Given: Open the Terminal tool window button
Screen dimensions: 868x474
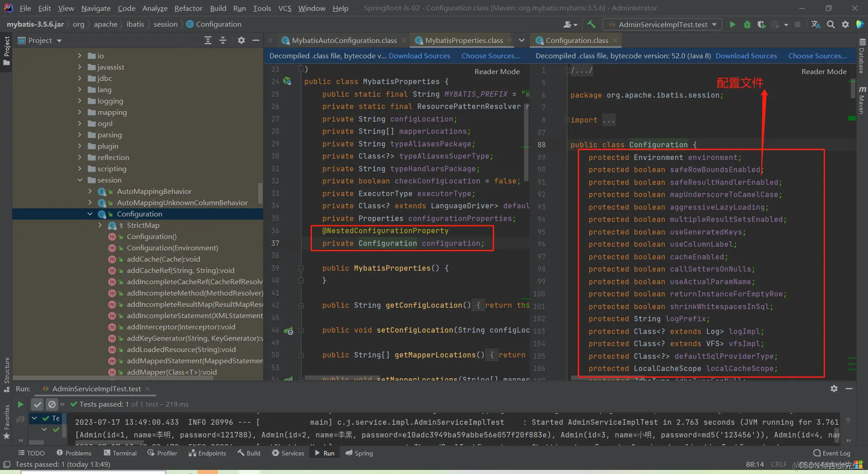Looking at the screenshot, I should coord(120,453).
